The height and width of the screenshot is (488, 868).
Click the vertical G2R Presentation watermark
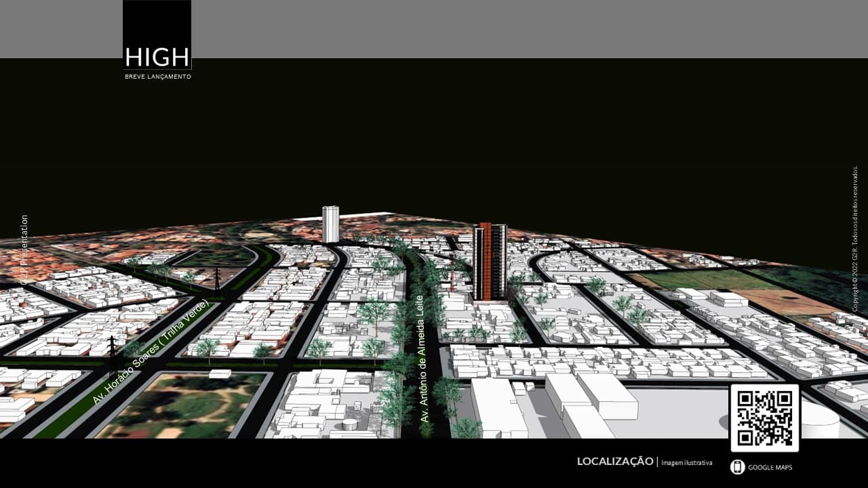[25, 248]
